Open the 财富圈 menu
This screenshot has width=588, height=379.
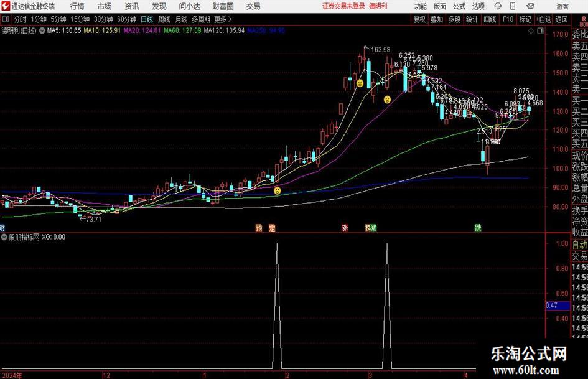pyautogui.click(x=223, y=6)
